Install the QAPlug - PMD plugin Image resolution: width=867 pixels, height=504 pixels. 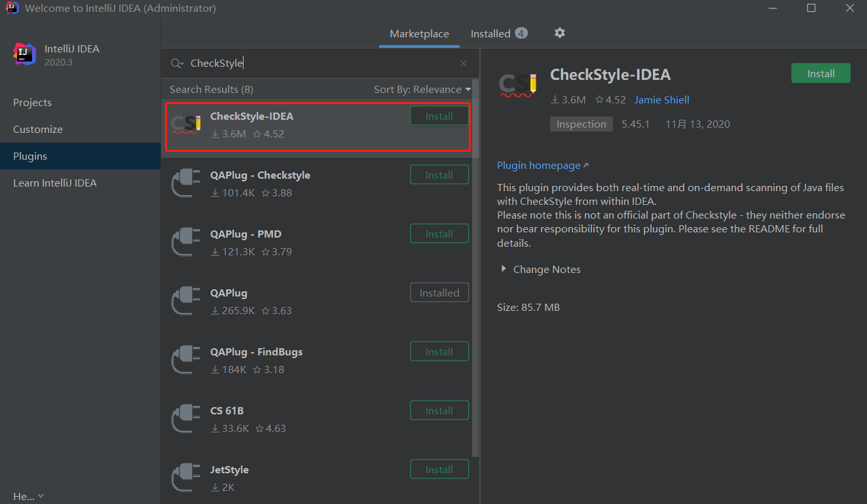(x=439, y=234)
